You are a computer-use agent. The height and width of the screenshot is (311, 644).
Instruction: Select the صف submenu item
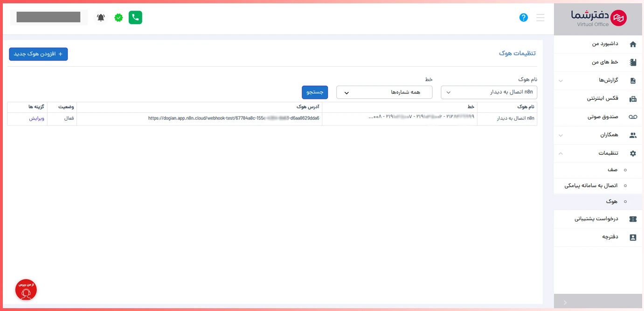612,170
